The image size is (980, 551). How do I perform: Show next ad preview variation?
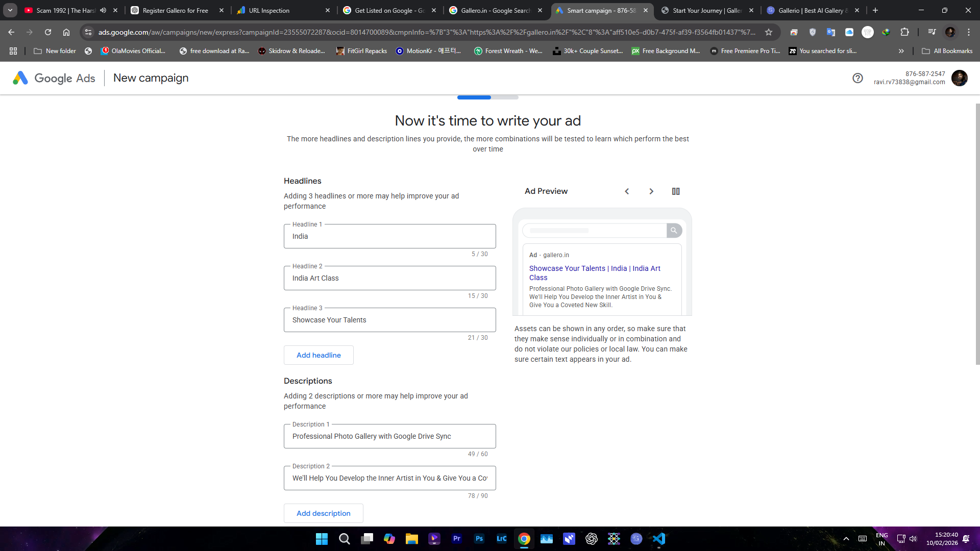(651, 191)
